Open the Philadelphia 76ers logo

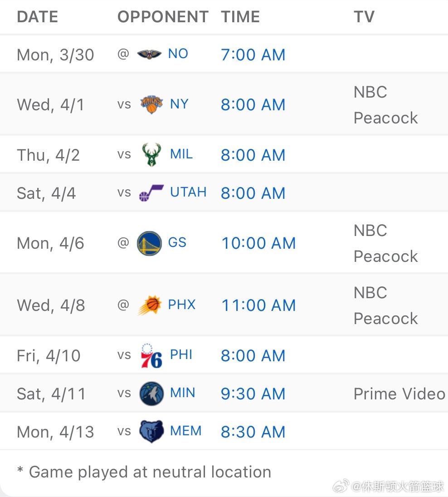(x=151, y=355)
